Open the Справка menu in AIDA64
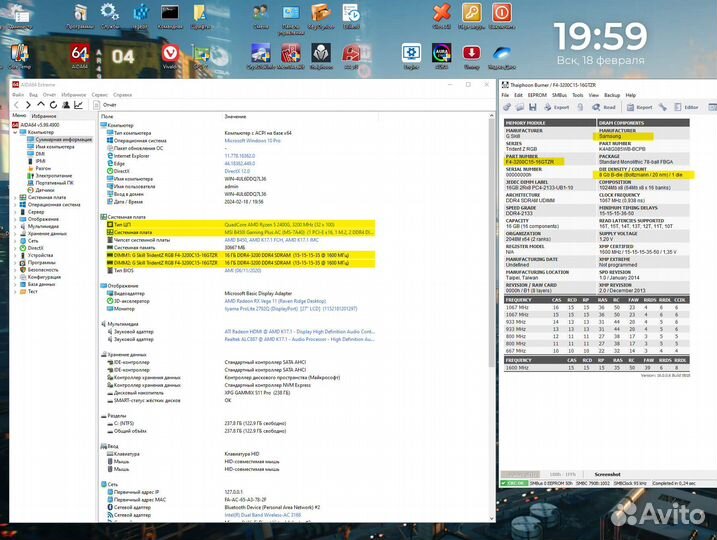Screen dimensions: 717x540 click(123, 95)
